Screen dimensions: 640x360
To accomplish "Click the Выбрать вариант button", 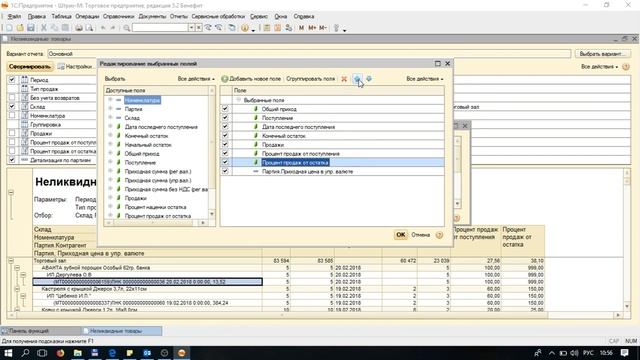I will 602,54.
